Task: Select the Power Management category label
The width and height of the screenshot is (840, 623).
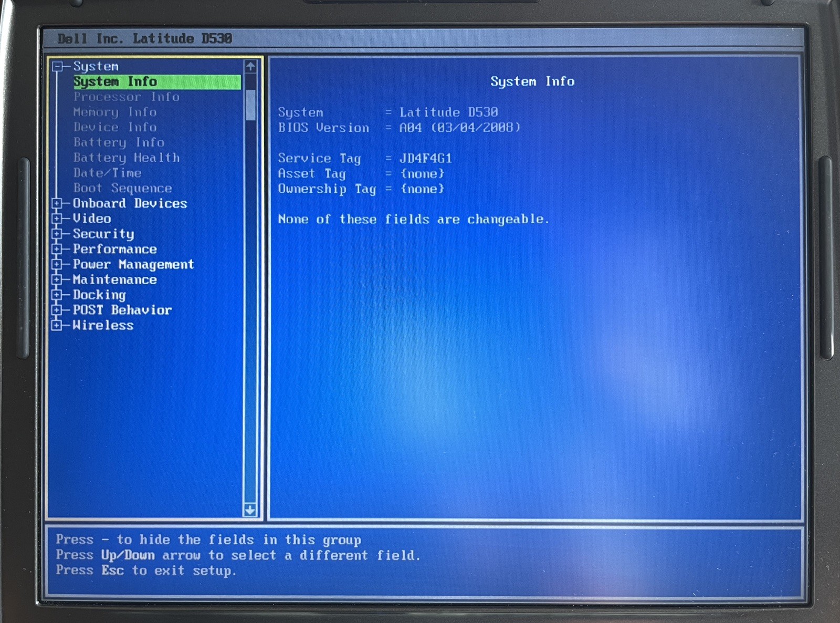Action: click(x=133, y=265)
